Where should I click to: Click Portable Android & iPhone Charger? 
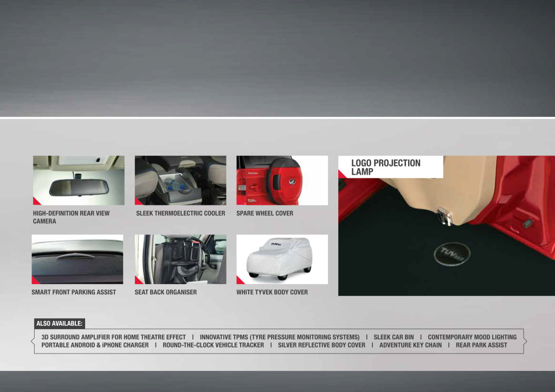point(95,345)
